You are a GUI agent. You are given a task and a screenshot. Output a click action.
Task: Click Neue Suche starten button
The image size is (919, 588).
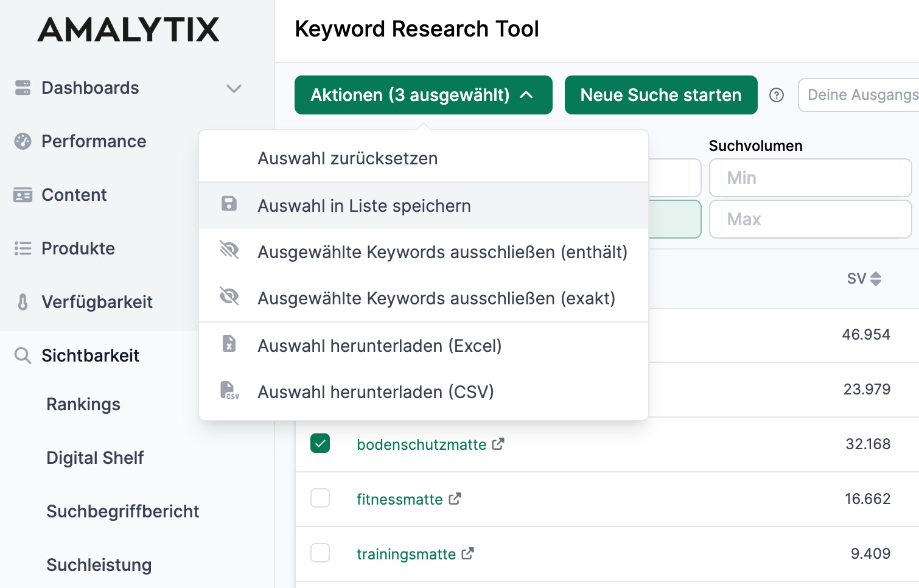pos(660,95)
